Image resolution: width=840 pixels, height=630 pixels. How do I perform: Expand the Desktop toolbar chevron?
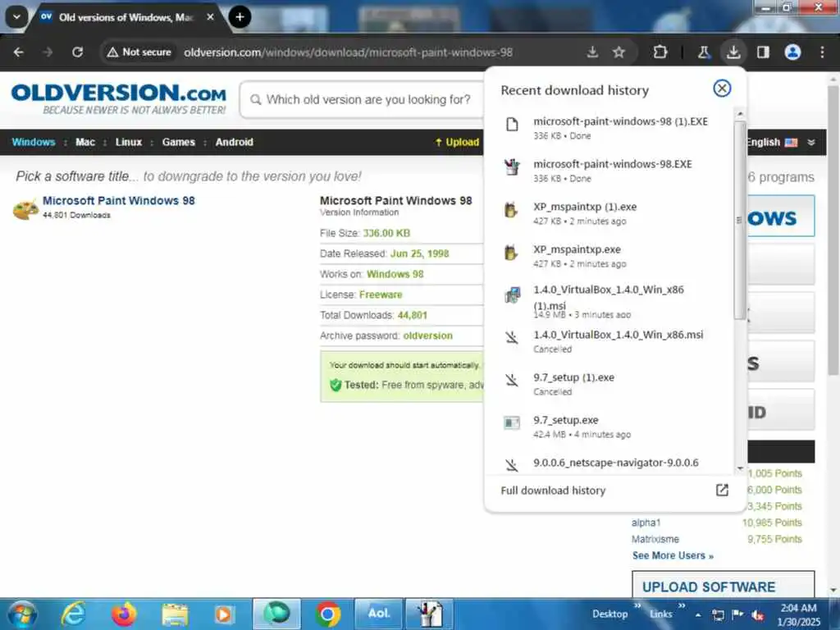637,606
